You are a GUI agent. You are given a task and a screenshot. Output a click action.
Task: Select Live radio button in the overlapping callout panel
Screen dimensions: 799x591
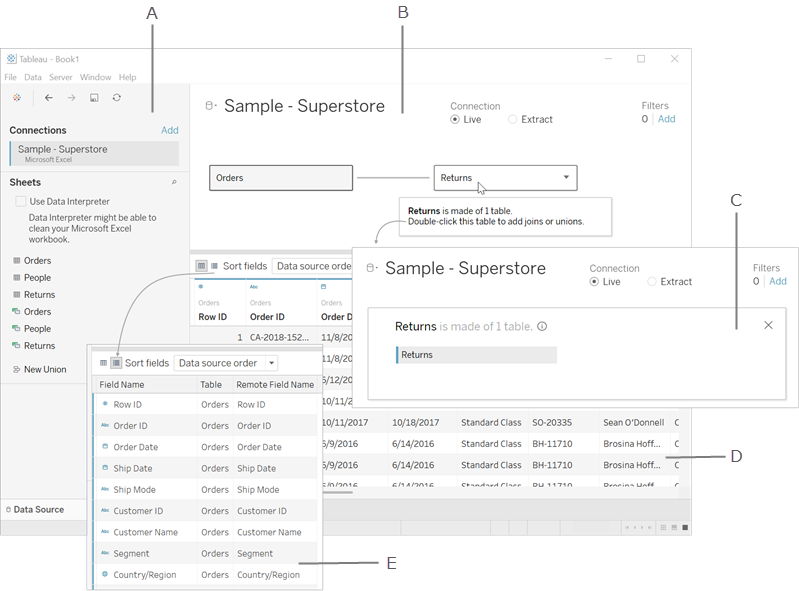[x=595, y=282]
